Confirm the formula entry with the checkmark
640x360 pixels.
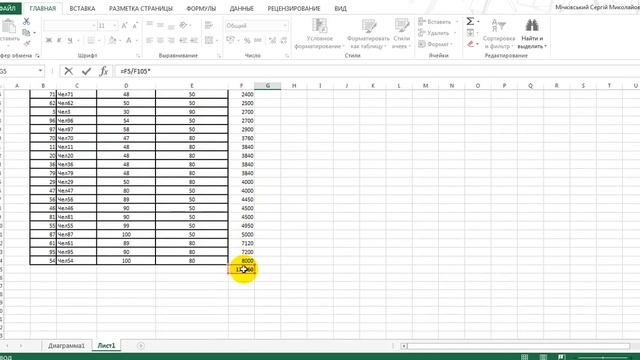click(x=86, y=71)
